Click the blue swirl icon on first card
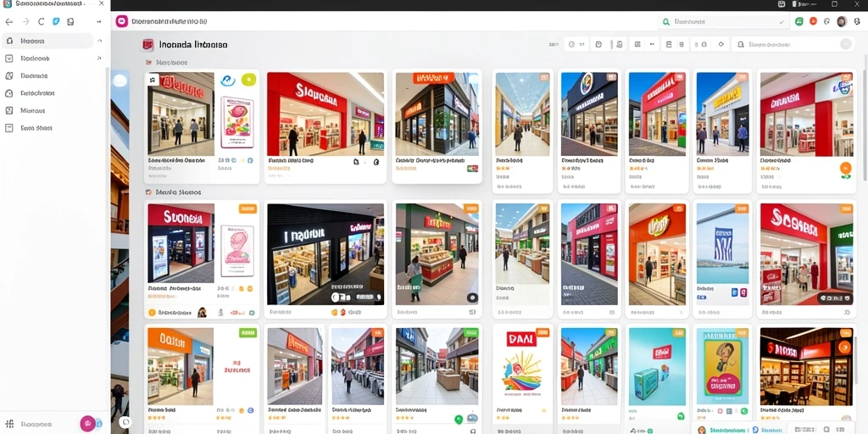 click(228, 81)
